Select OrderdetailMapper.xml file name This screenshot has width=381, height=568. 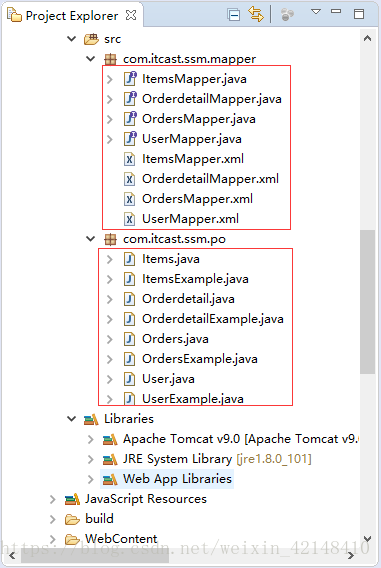(x=210, y=179)
